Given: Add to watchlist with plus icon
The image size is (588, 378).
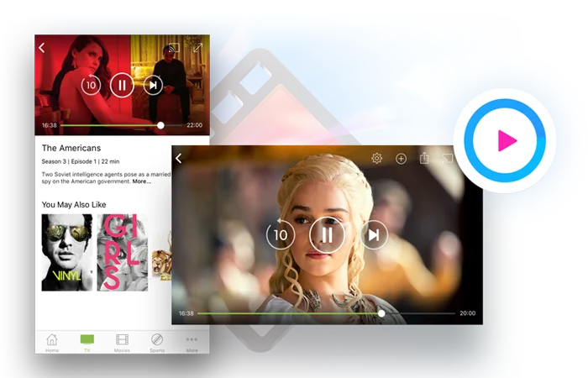Looking at the screenshot, I should (x=401, y=159).
